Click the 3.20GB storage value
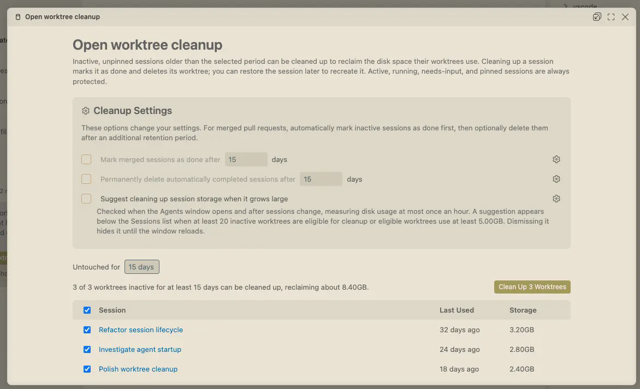The width and height of the screenshot is (640, 389). click(x=521, y=330)
